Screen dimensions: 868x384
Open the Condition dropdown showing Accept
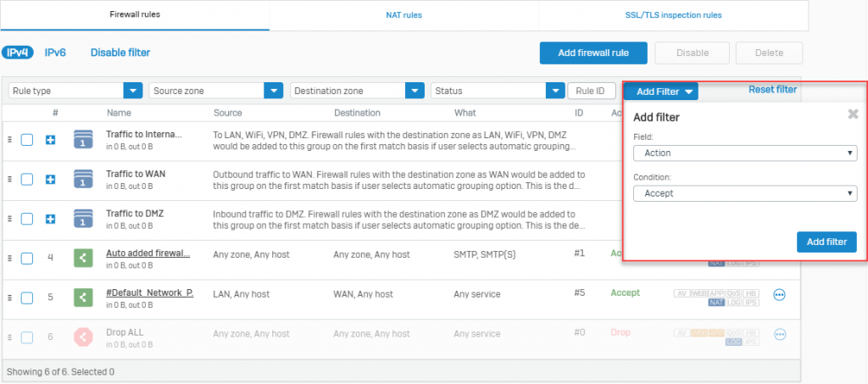(x=745, y=193)
